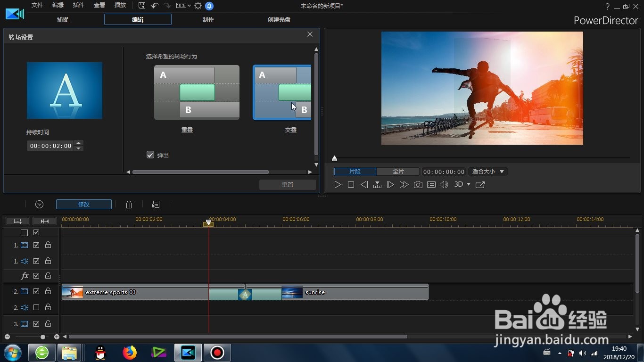Image resolution: width=644 pixels, height=362 pixels.
Task: Increase duration with stepper up arrow
Action: tap(79, 143)
